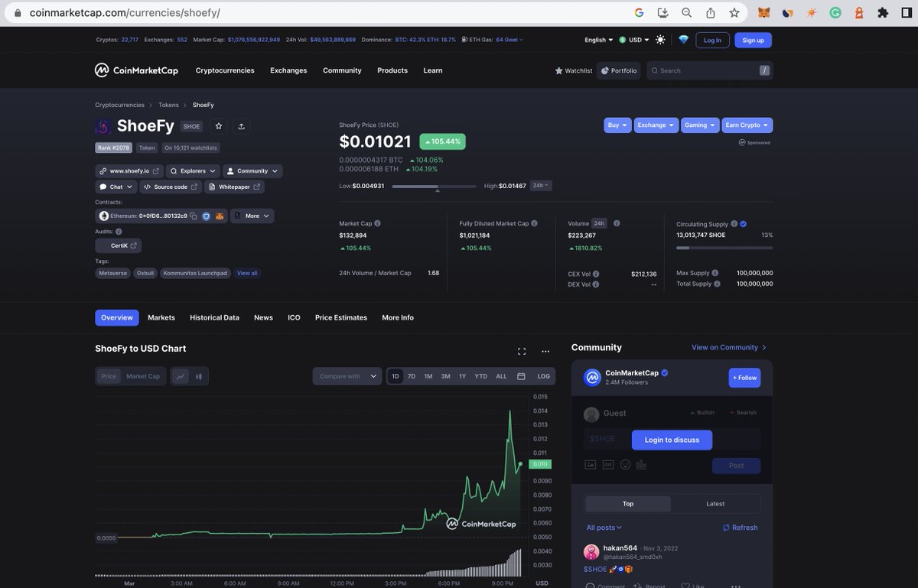Viewport: 918px width, 588px height.
Task: Open the chart date range calendar icon
Action: coord(521,376)
